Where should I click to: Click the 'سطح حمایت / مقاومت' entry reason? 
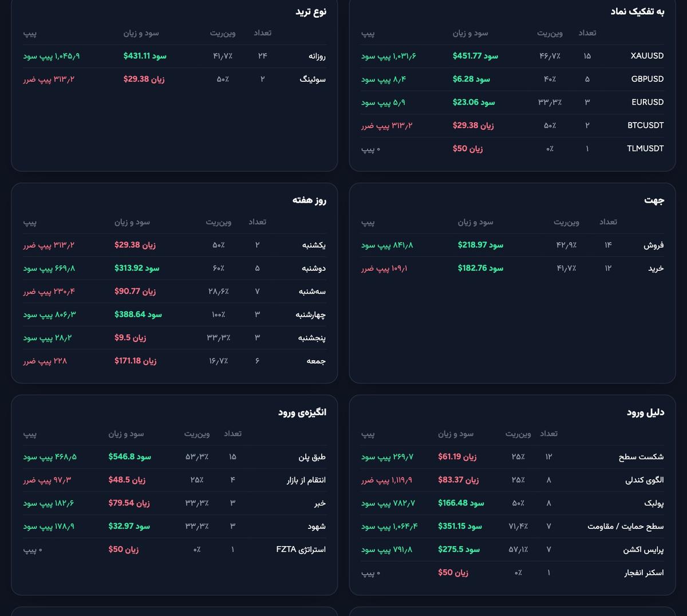(x=626, y=526)
